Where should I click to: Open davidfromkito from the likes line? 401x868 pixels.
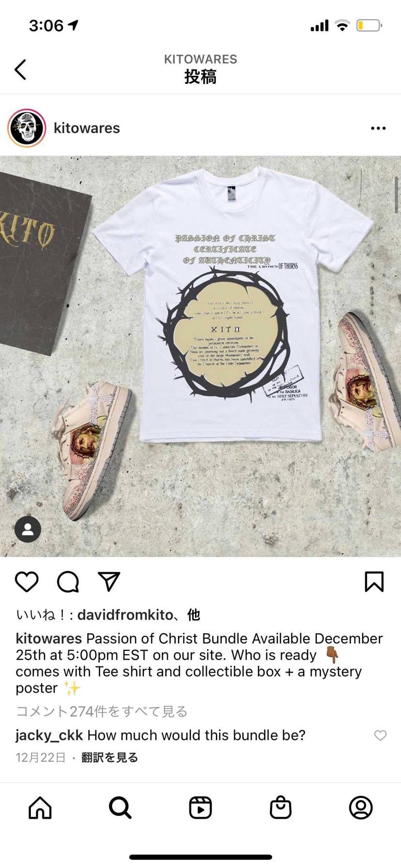(x=125, y=615)
